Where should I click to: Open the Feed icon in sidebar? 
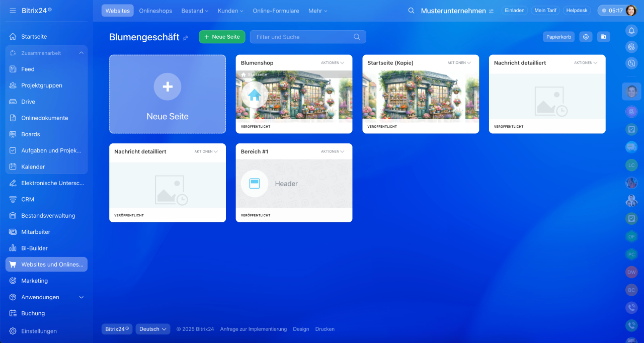tap(13, 69)
